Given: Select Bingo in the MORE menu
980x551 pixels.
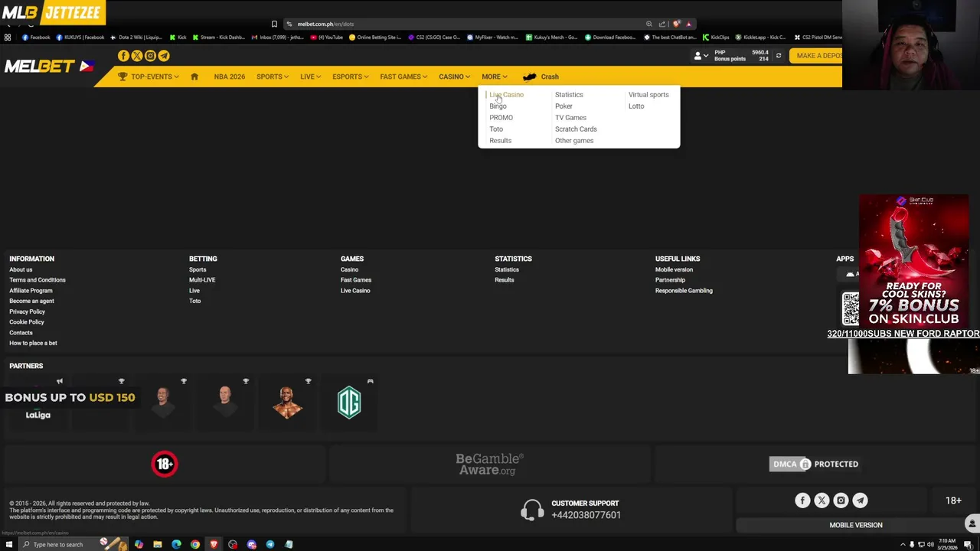Looking at the screenshot, I should point(498,106).
